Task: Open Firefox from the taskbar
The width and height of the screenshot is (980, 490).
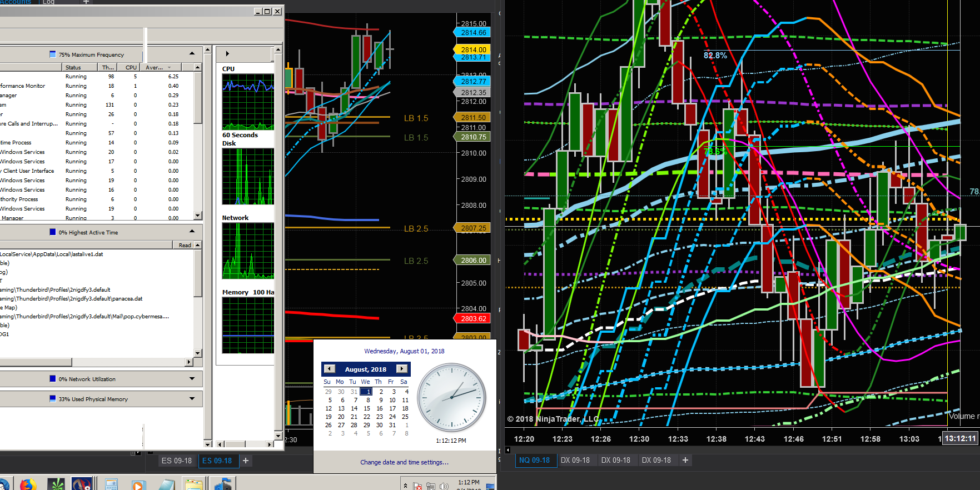Action: pos(27,484)
